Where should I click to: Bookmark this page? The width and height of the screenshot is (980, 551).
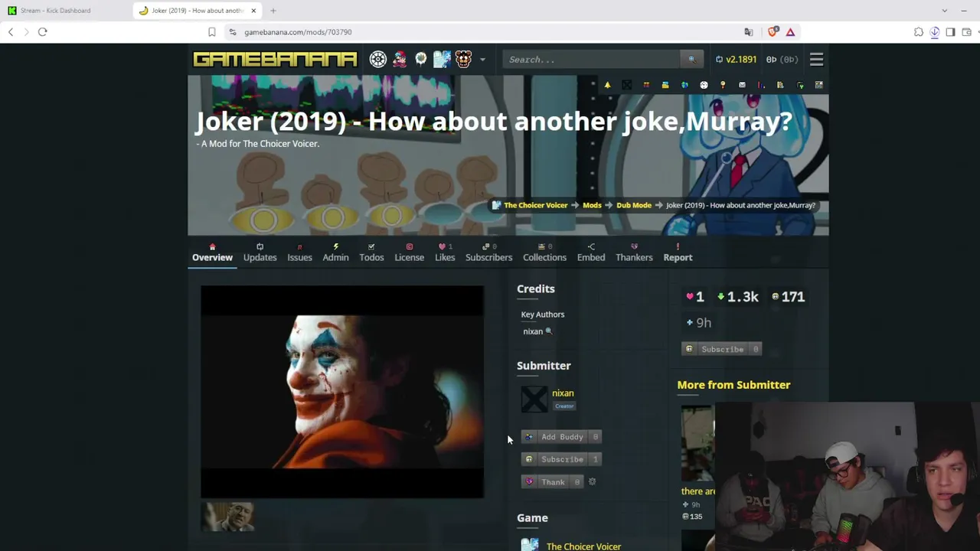point(212,32)
